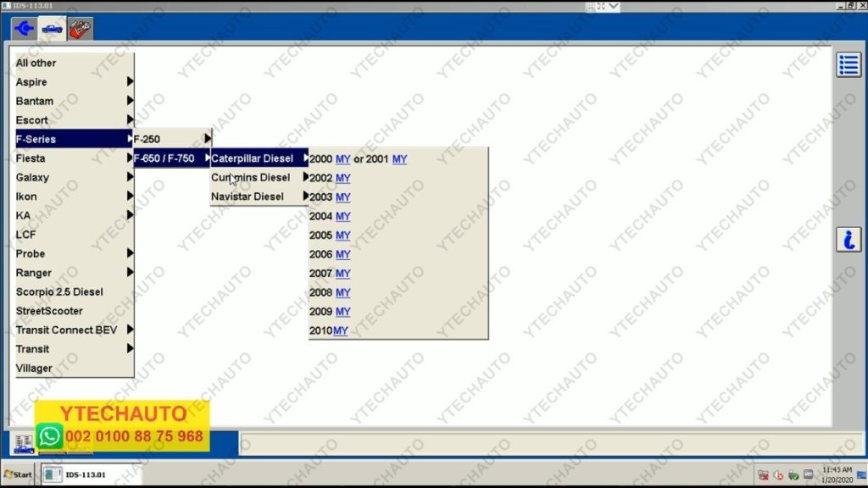Click the green system tray icon
Screen dimensions: 868x488
tap(793, 475)
